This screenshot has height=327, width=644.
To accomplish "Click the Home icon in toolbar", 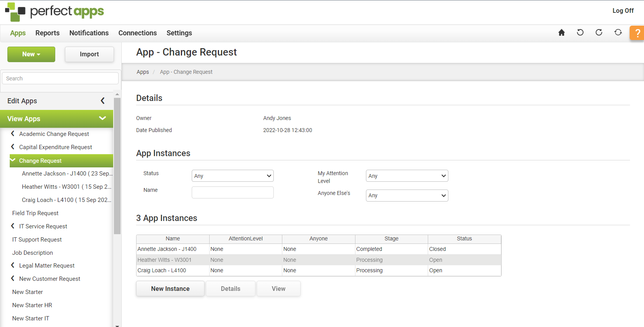I will 562,33.
